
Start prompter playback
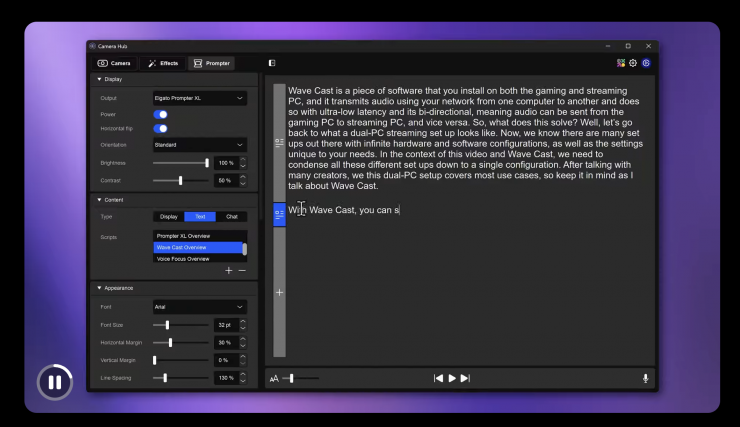(452, 378)
